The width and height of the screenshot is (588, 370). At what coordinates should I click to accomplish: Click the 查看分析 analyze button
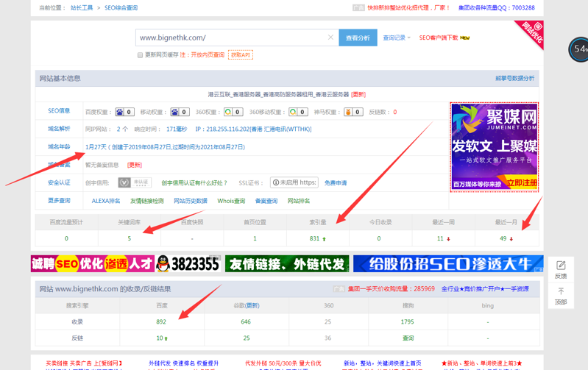(358, 38)
